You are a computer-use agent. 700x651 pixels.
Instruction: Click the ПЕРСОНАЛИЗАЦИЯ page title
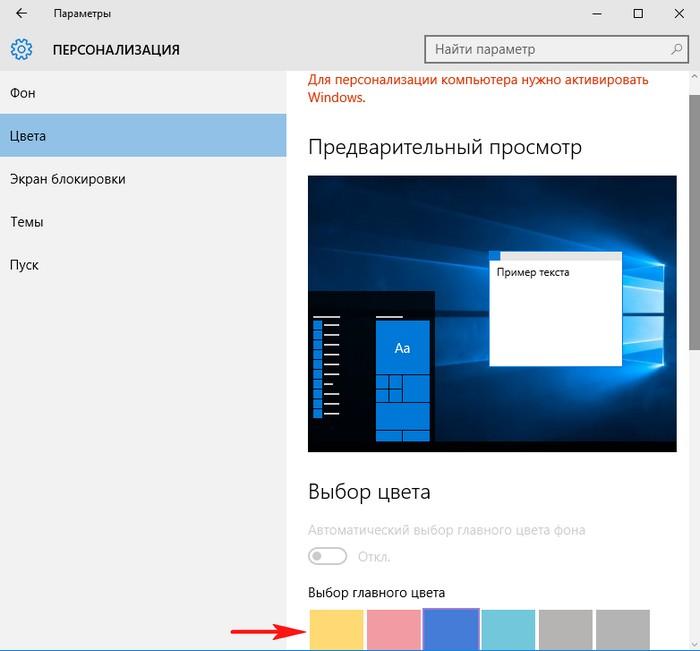pos(116,50)
